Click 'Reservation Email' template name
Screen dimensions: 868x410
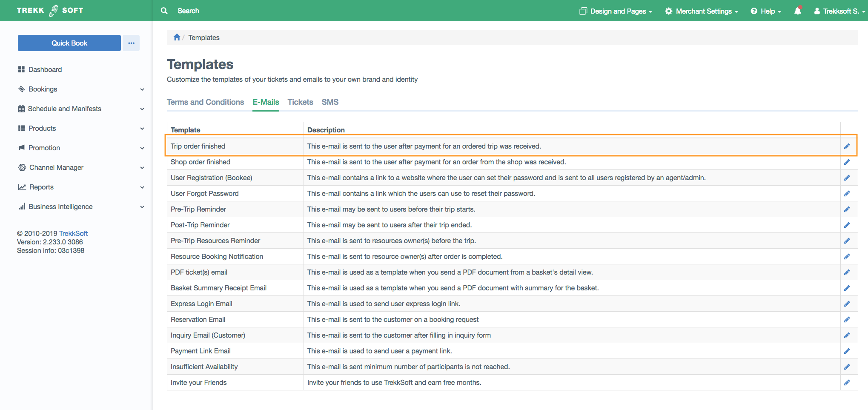(x=198, y=319)
